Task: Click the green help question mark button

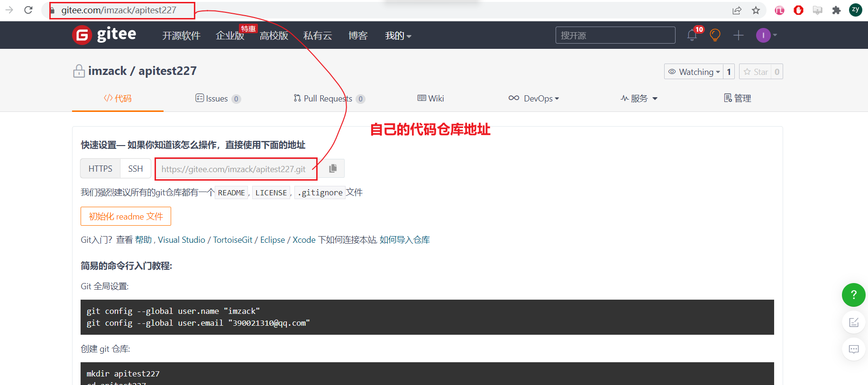Action: 853,294
